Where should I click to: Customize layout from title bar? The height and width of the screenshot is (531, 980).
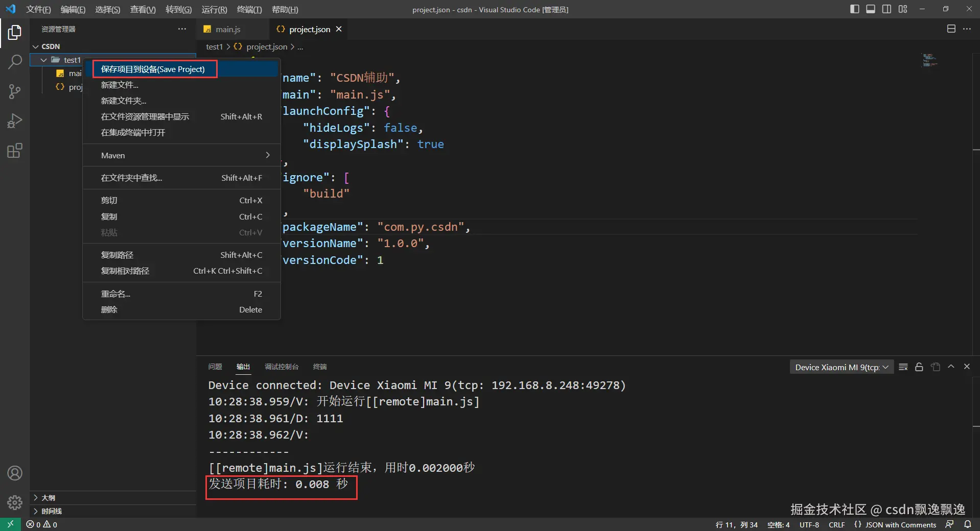coord(903,9)
